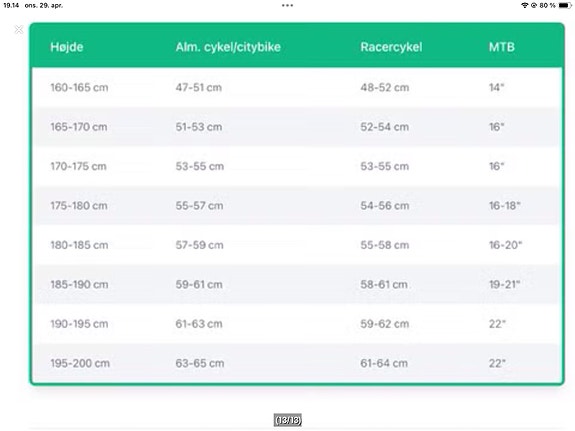Viewport: 575px width, 431px height.
Task: Select the 53-55 cm racercykel cell
Action: point(385,167)
